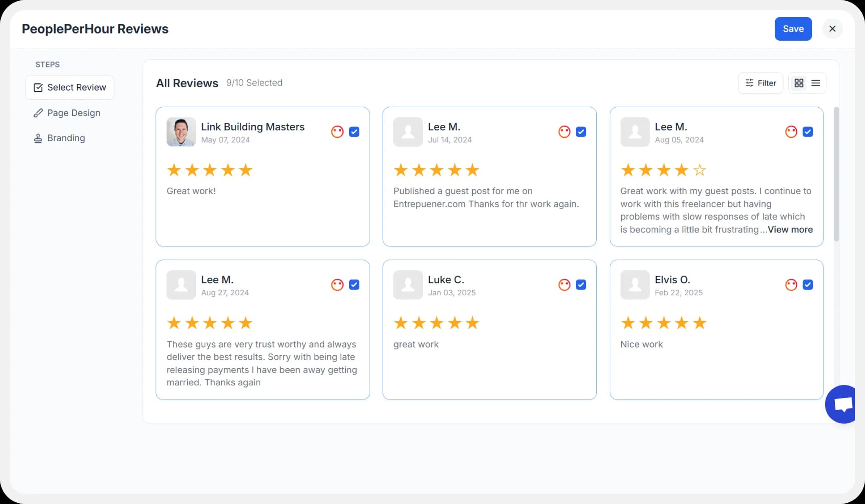
Task: Switch to list view using the lines icon
Action: coord(815,83)
